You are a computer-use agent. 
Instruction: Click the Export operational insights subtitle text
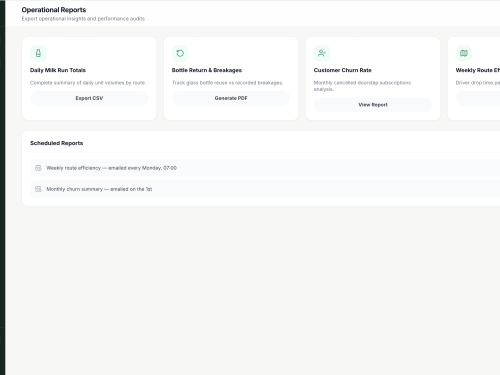[83, 19]
